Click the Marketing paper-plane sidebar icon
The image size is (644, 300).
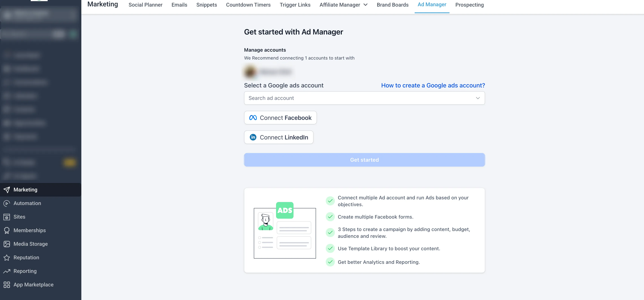[7, 190]
